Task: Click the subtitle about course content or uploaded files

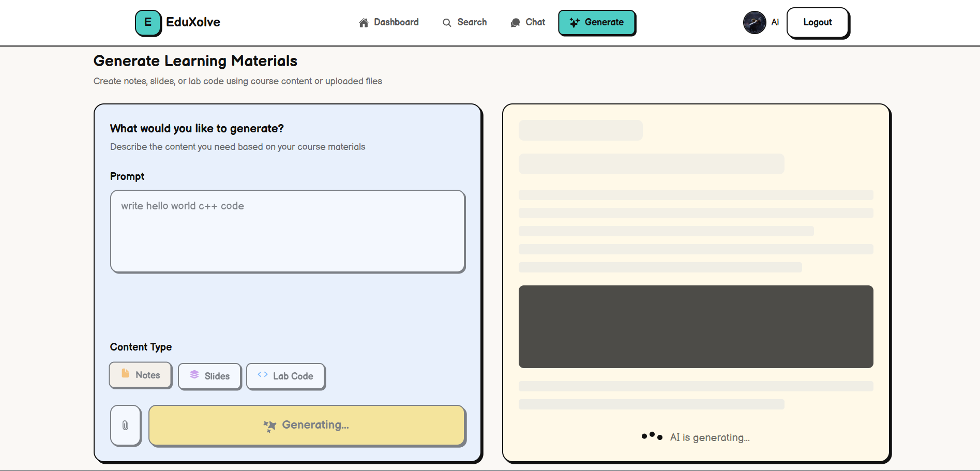Action: 238,81
